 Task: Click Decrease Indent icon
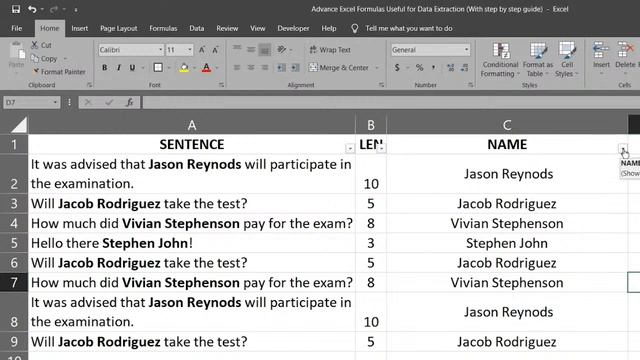[282, 67]
